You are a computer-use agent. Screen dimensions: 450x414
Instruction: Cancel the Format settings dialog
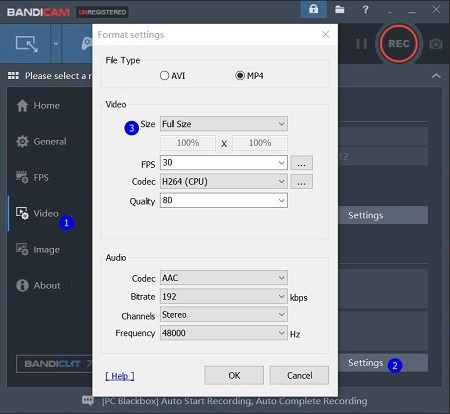(299, 375)
